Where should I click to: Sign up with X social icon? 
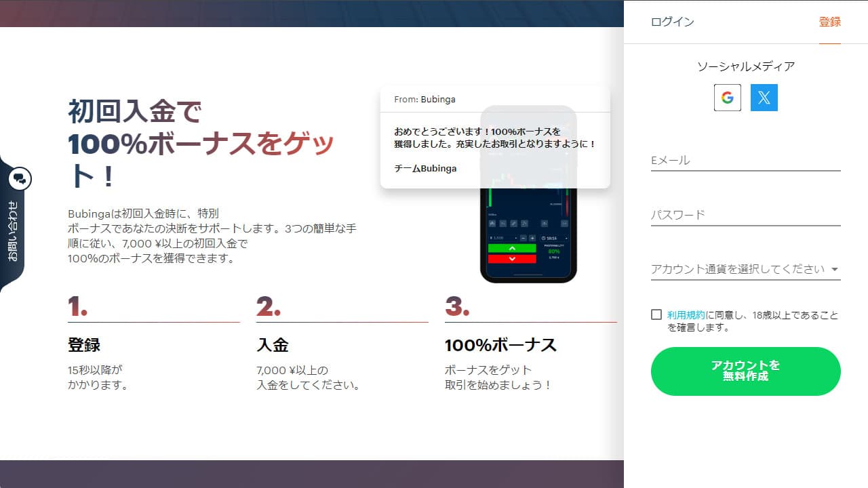tap(764, 98)
